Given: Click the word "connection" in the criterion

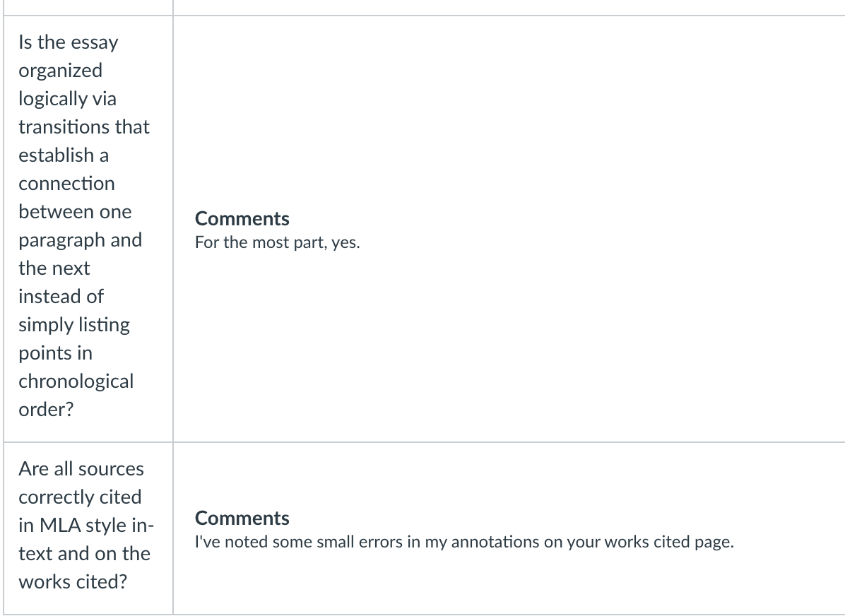Looking at the screenshot, I should click(67, 184).
